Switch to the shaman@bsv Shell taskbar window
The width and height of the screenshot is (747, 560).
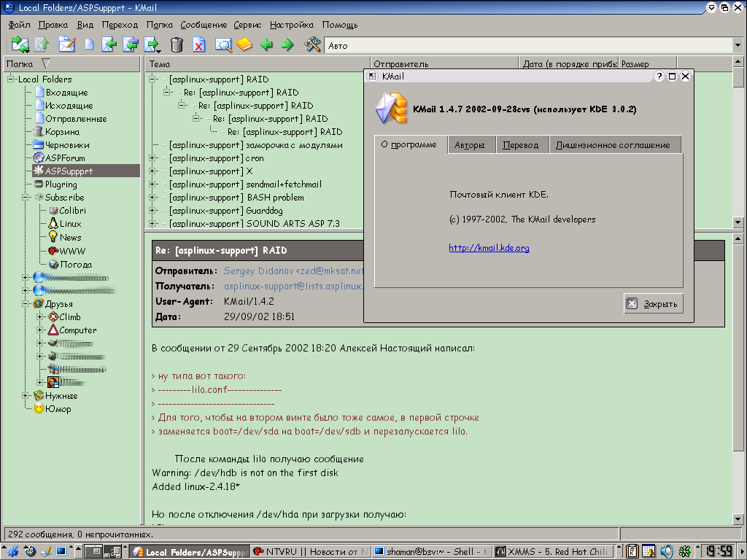pos(432,551)
